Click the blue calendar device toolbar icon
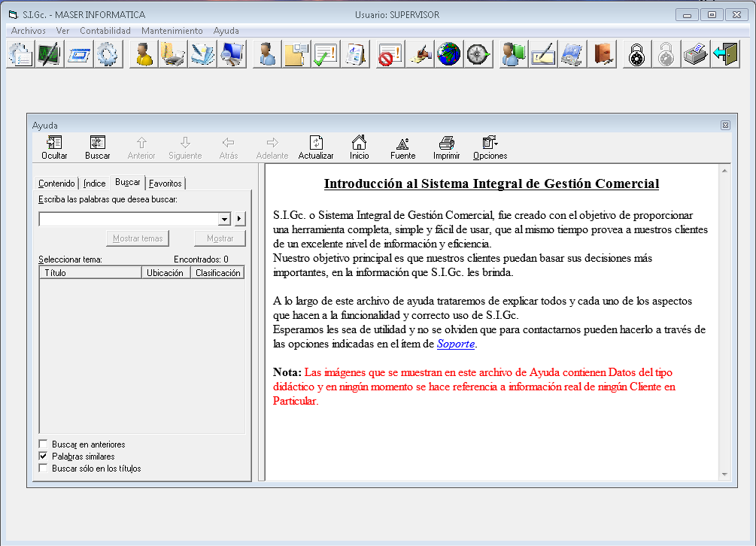This screenshot has width=756, height=546. 572,54
